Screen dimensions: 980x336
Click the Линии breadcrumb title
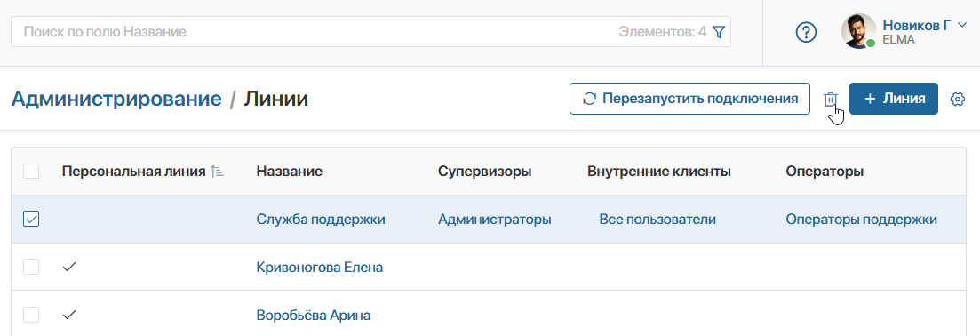pyautogui.click(x=275, y=99)
